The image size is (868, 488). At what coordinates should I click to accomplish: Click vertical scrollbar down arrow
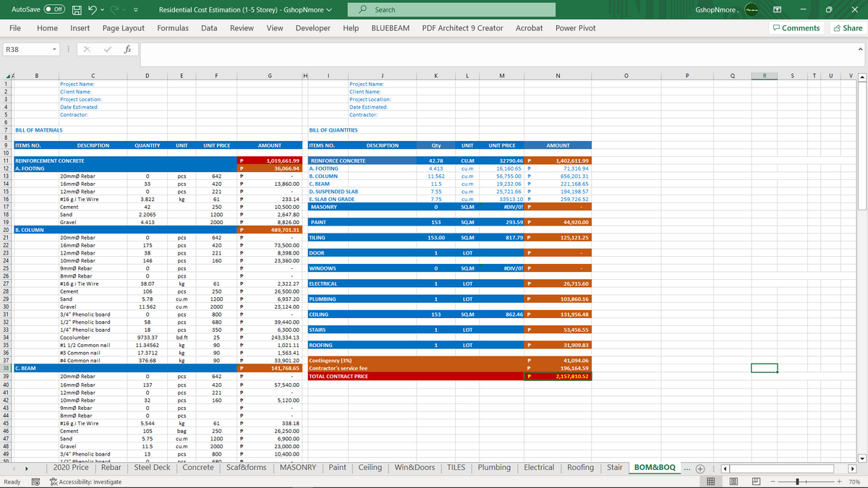pyautogui.click(x=861, y=458)
